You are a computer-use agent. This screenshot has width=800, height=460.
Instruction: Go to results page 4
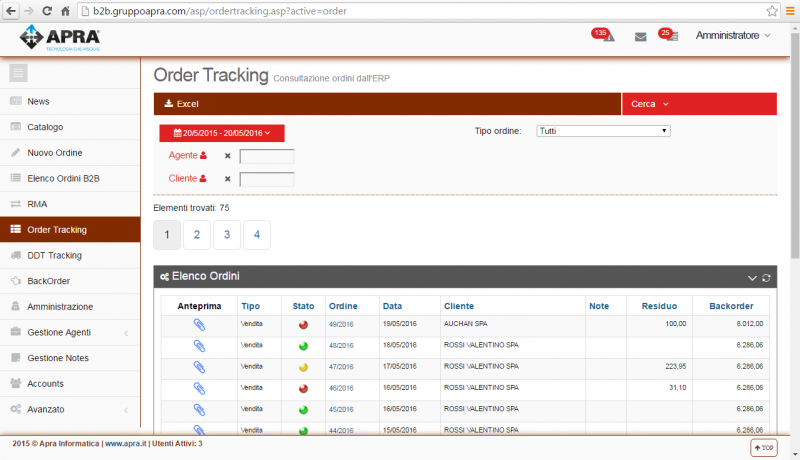[257, 235]
